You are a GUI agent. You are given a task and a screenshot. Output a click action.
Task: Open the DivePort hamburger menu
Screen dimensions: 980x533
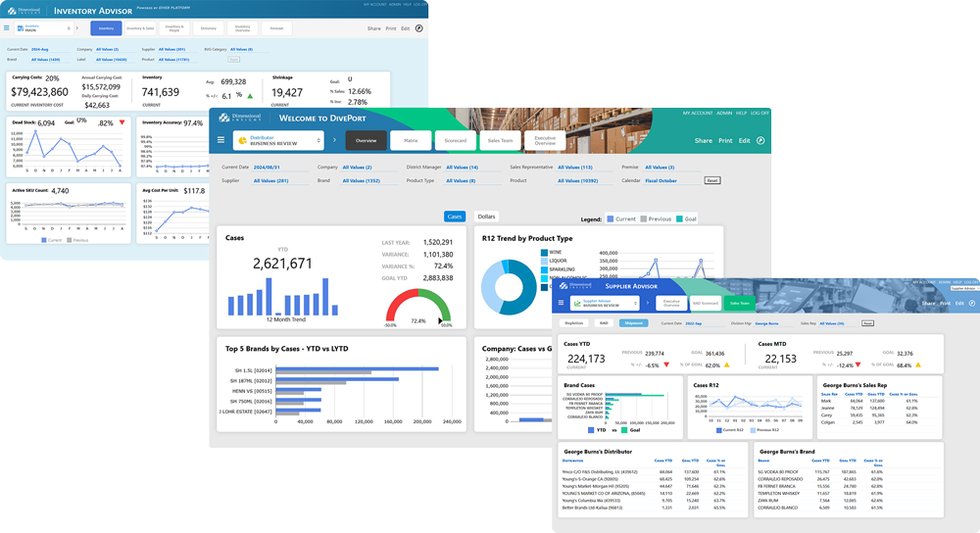click(220, 140)
